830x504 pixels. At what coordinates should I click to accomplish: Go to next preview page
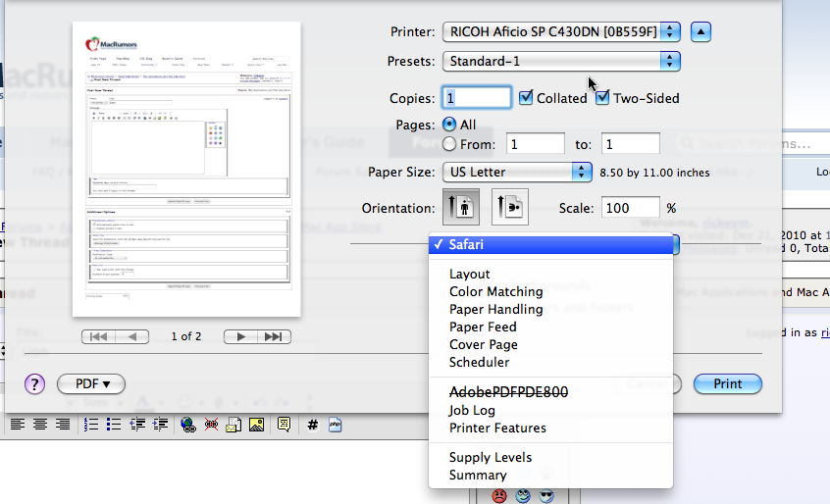240,337
